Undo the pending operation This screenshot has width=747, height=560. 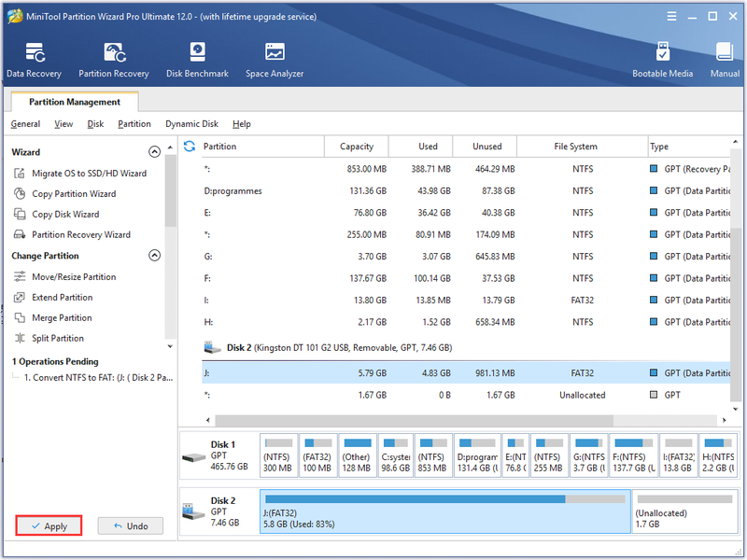click(131, 525)
